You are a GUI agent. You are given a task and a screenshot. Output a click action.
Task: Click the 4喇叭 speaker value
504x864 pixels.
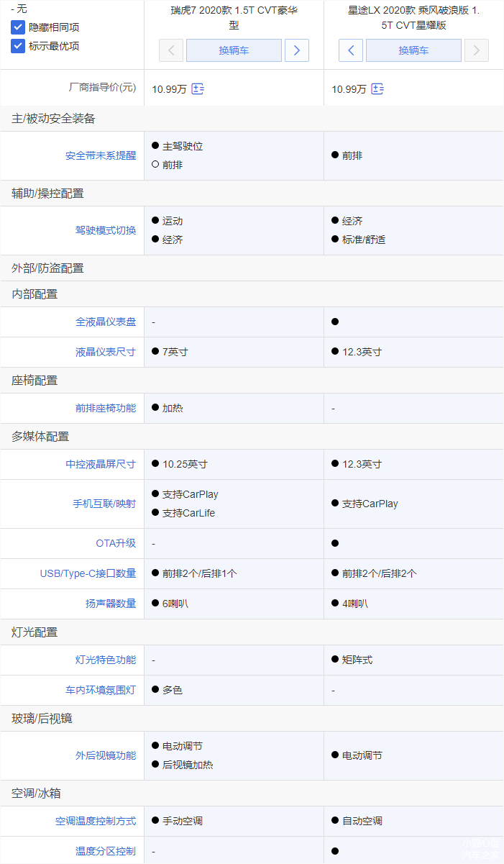[354, 604]
